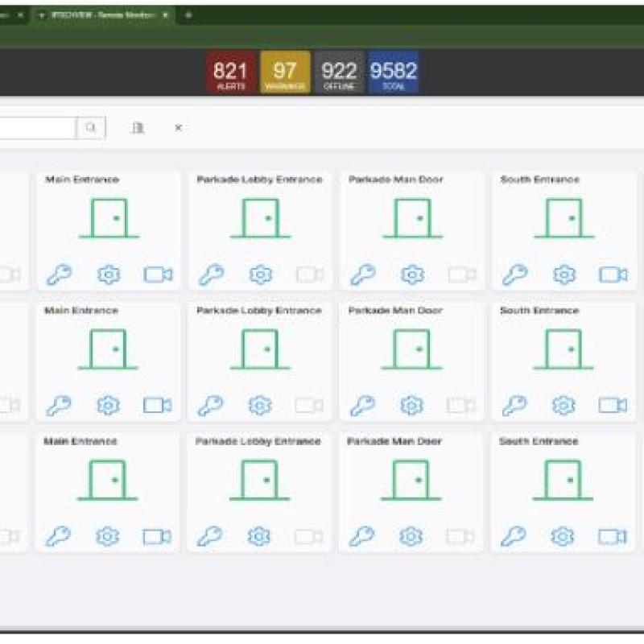Select the Remote Monitor browser tab

click(x=104, y=15)
